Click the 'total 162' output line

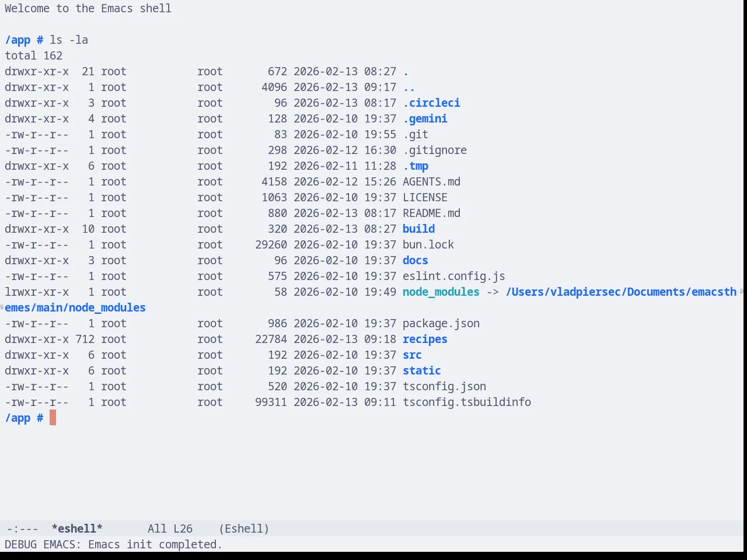33,55
